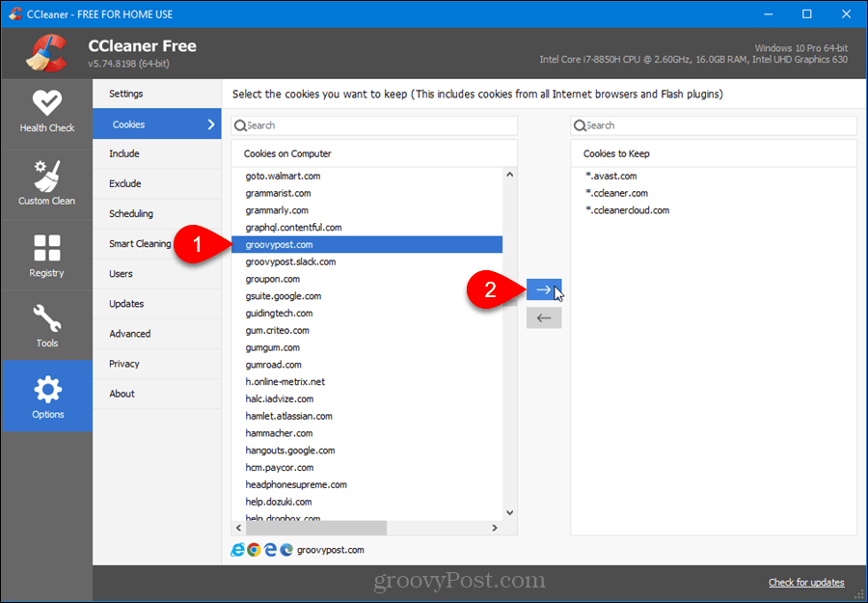This screenshot has width=868, height=603.
Task: Click the legacy Edge icon below list
Action: tap(270, 550)
